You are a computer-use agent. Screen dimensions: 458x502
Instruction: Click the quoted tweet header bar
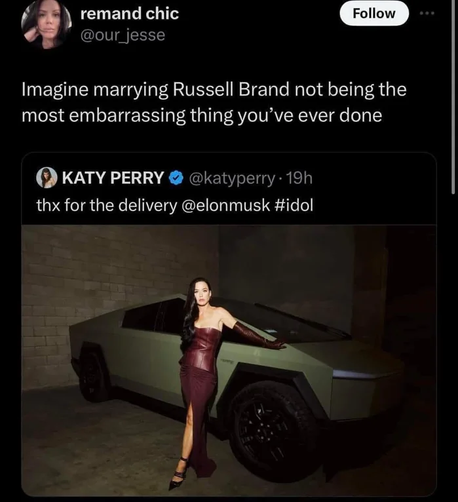pos(229,178)
